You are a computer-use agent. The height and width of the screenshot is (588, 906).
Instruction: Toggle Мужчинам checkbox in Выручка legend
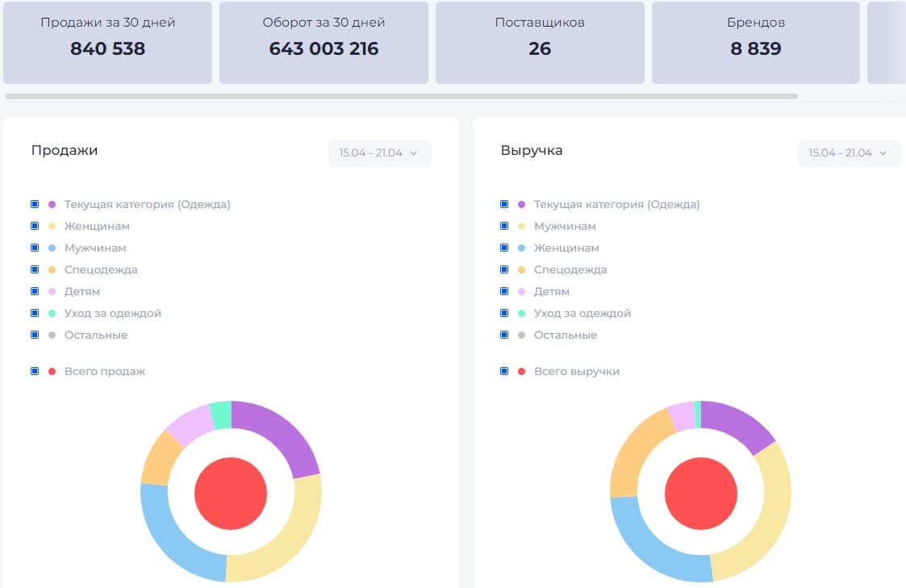pos(504,226)
